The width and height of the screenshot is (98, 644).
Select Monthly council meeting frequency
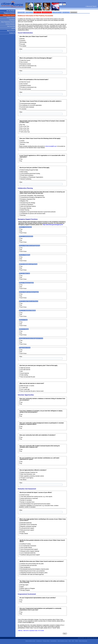click(x=20, y=39)
